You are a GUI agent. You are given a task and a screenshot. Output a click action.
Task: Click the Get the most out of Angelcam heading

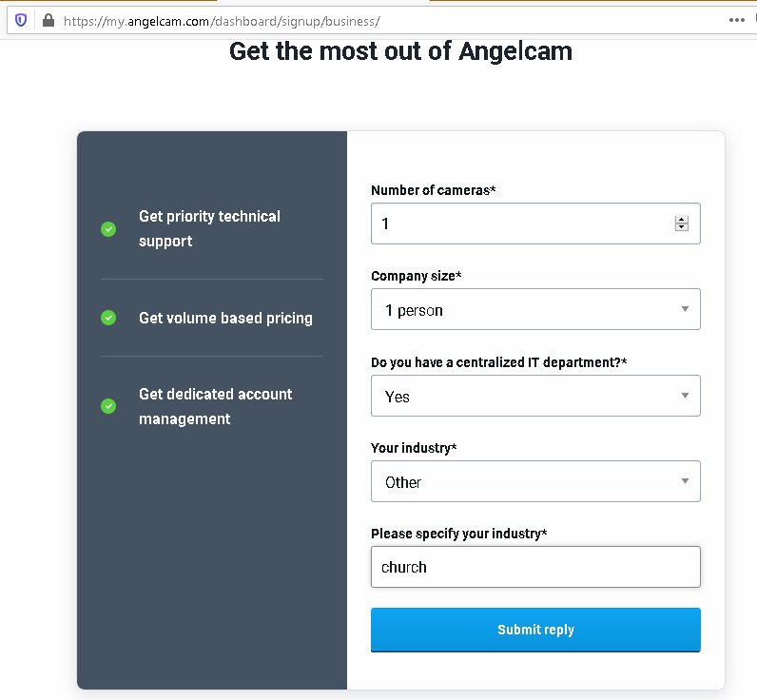(x=400, y=50)
